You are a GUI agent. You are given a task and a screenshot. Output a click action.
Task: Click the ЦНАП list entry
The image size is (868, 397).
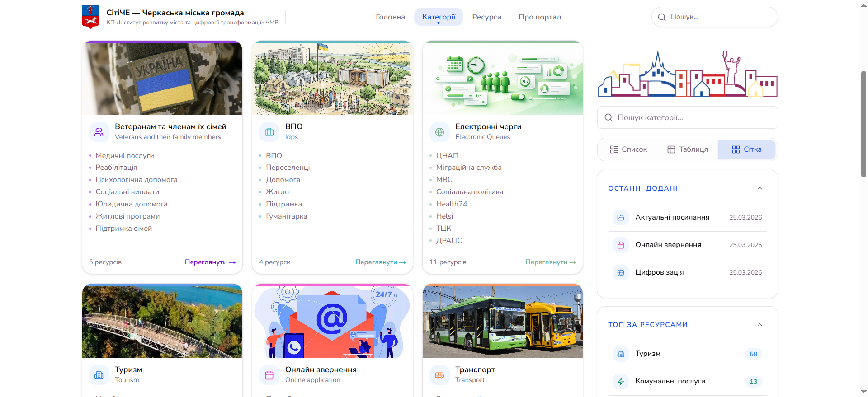(x=447, y=156)
